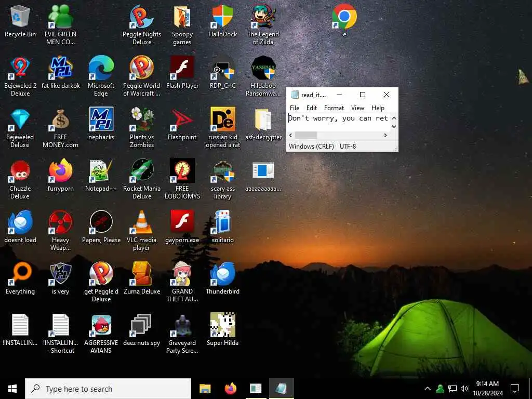Open the RDP_CnC shortcut
The image size is (532, 399).
[222, 73]
